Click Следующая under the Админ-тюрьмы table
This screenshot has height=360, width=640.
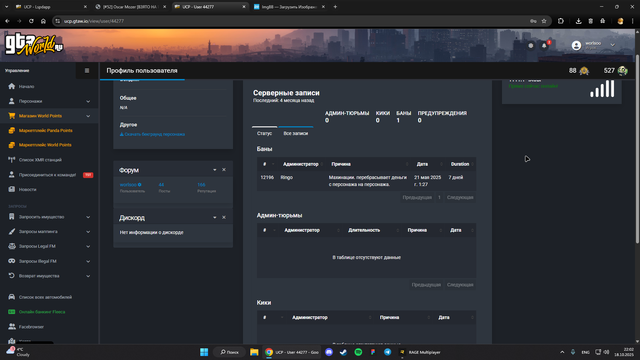coord(460,285)
